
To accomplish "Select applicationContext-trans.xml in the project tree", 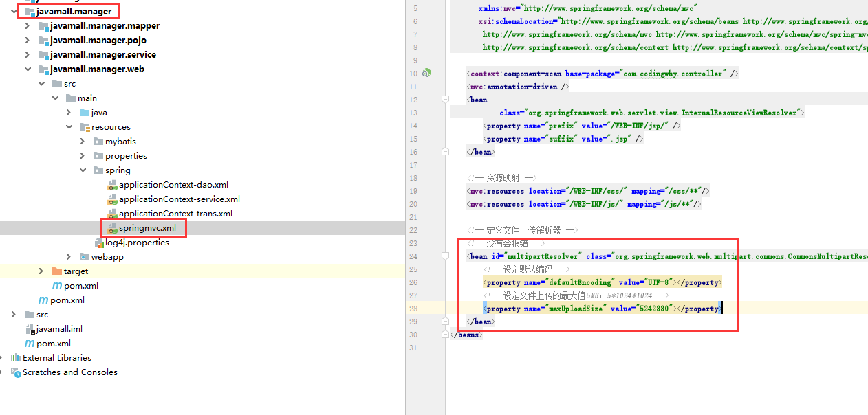I will pos(175,214).
